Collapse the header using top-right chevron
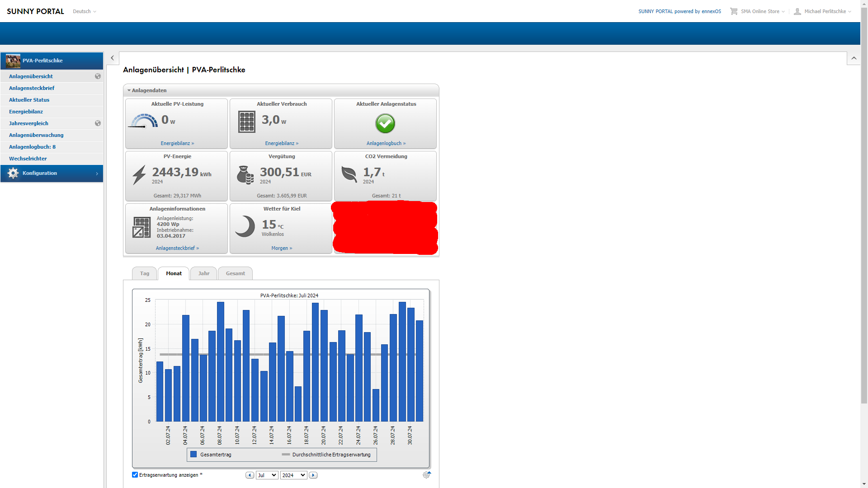Image resolution: width=868 pixels, height=488 pixels. [854, 58]
